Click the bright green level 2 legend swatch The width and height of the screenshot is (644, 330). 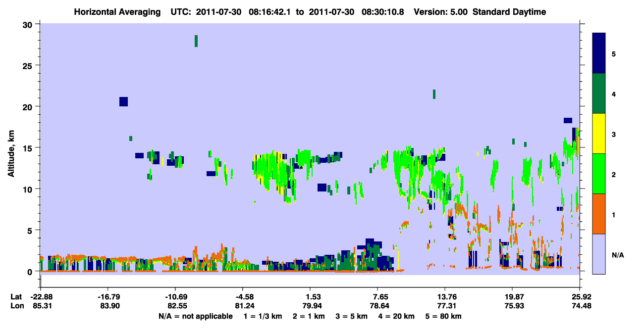tap(599, 174)
